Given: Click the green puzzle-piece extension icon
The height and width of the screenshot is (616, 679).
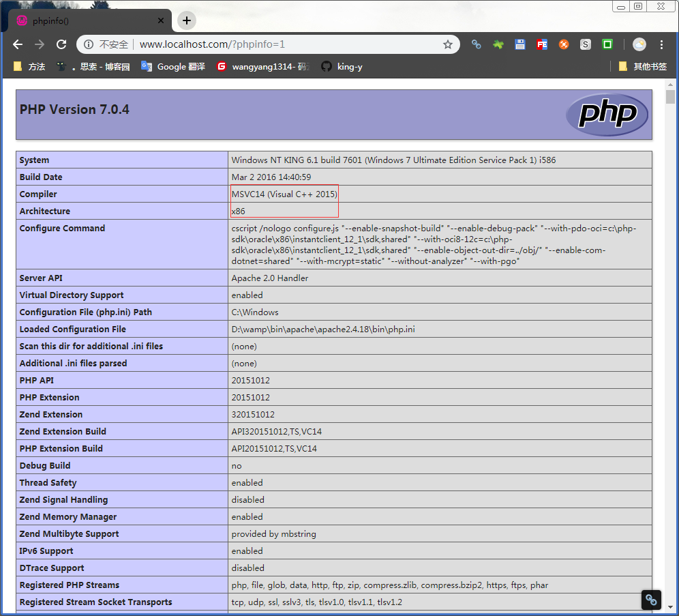Looking at the screenshot, I should tap(498, 44).
